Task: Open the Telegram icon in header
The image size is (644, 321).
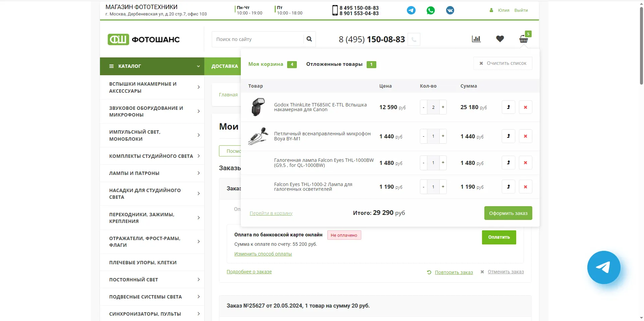Action: (x=411, y=10)
